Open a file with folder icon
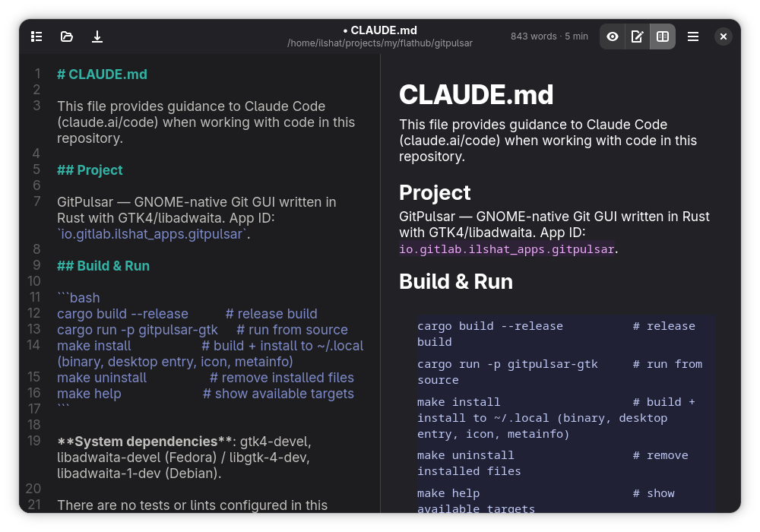The height and width of the screenshot is (532, 760). click(66, 36)
